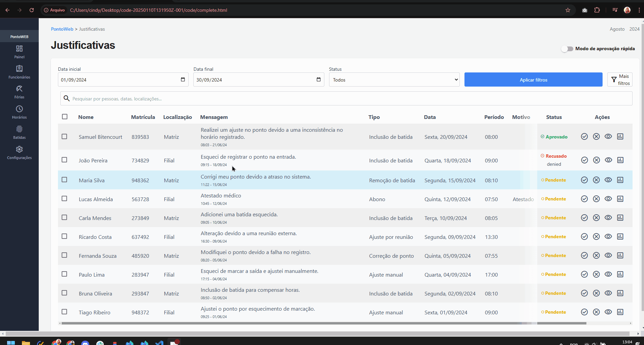The width and height of the screenshot is (644, 345).
Task: Select Férias in the sidebar
Action: point(19,92)
